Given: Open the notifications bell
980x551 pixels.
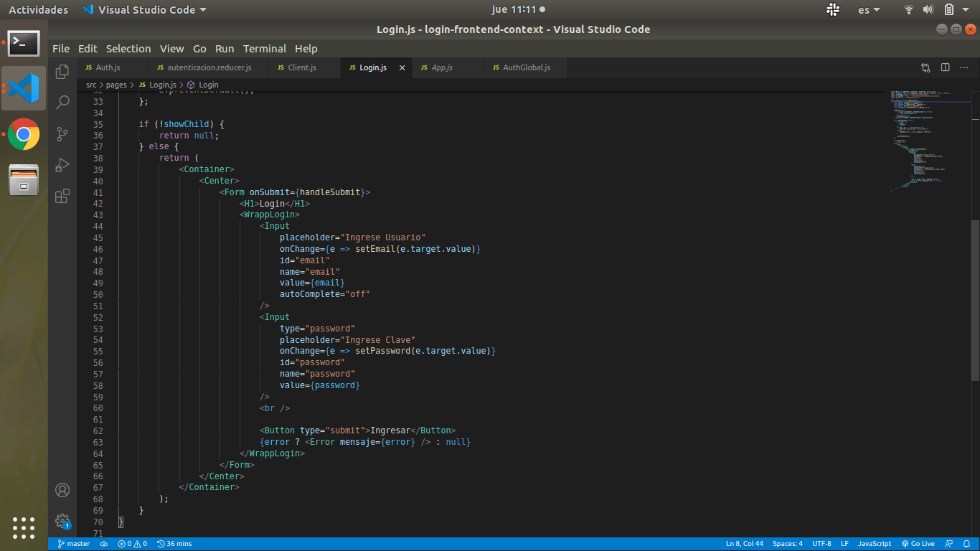Looking at the screenshot, I should 966,544.
